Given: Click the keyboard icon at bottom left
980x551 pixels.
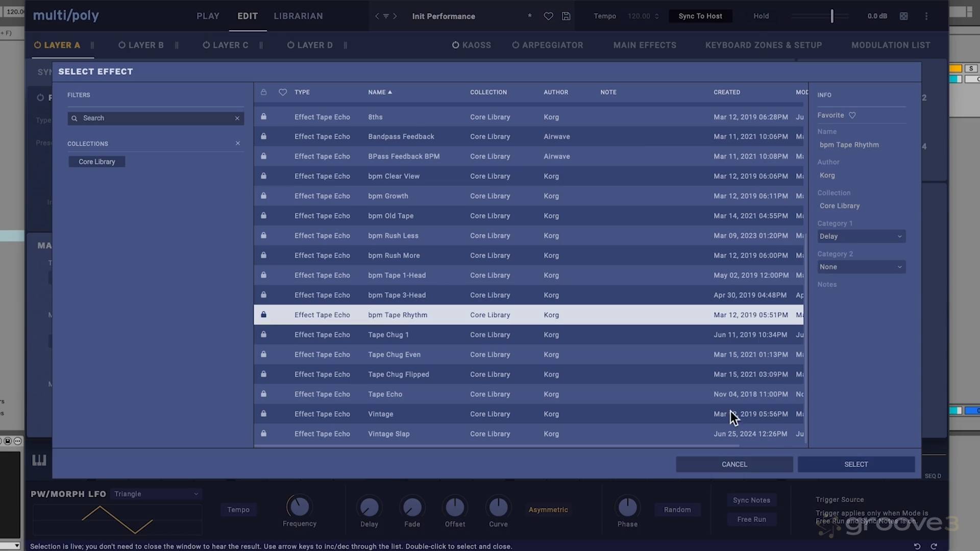Looking at the screenshot, I should click(x=39, y=460).
